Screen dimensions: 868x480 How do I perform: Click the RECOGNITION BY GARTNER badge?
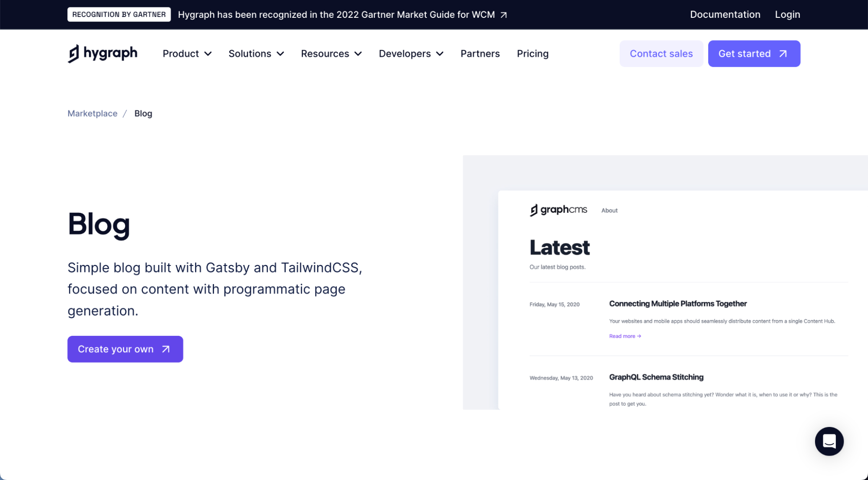[x=119, y=14]
